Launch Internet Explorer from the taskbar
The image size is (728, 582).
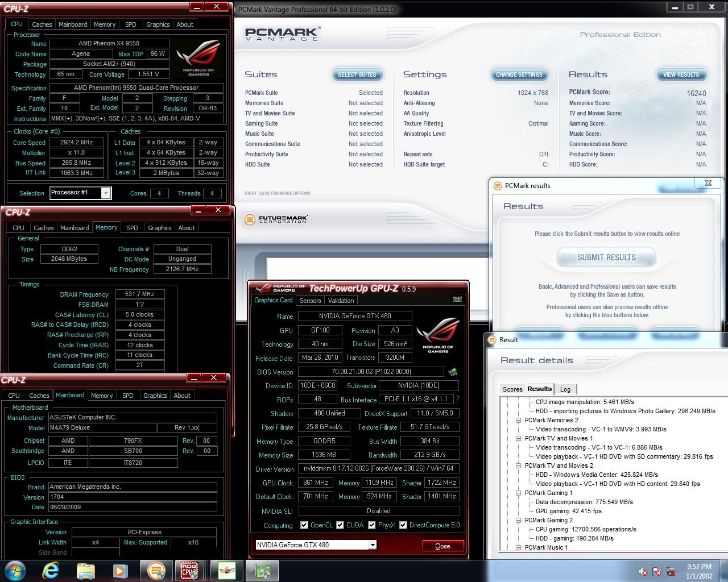[x=51, y=570]
